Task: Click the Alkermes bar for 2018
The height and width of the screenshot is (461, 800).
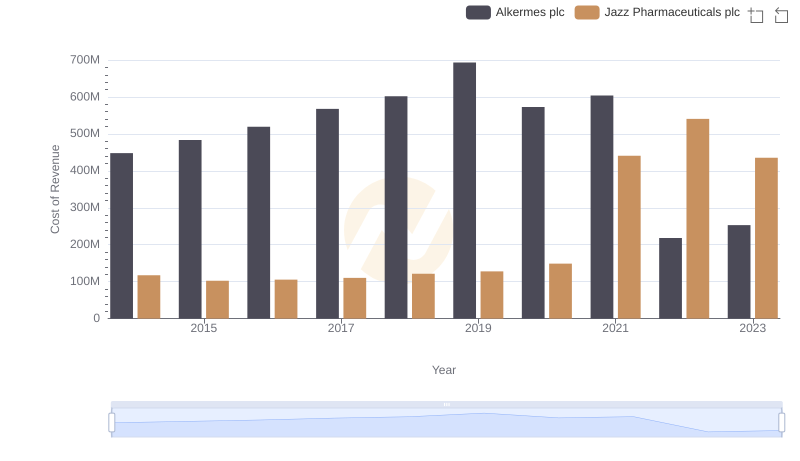Action: (396, 208)
